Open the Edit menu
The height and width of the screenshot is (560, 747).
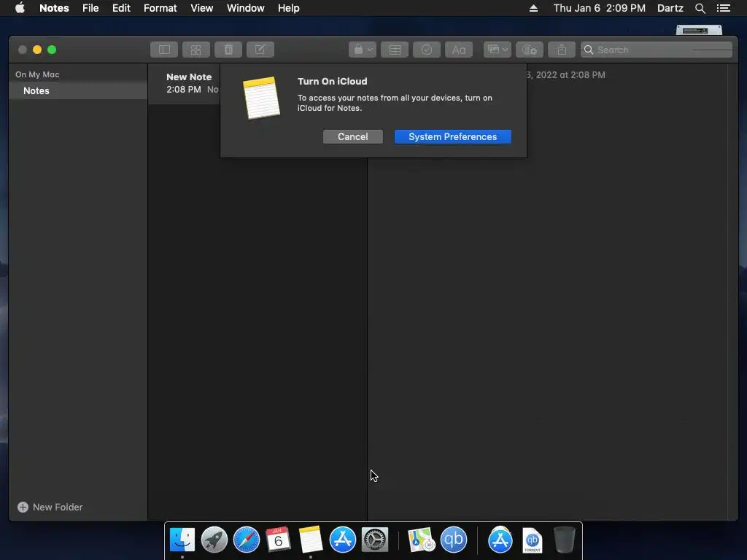(x=121, y=8)
